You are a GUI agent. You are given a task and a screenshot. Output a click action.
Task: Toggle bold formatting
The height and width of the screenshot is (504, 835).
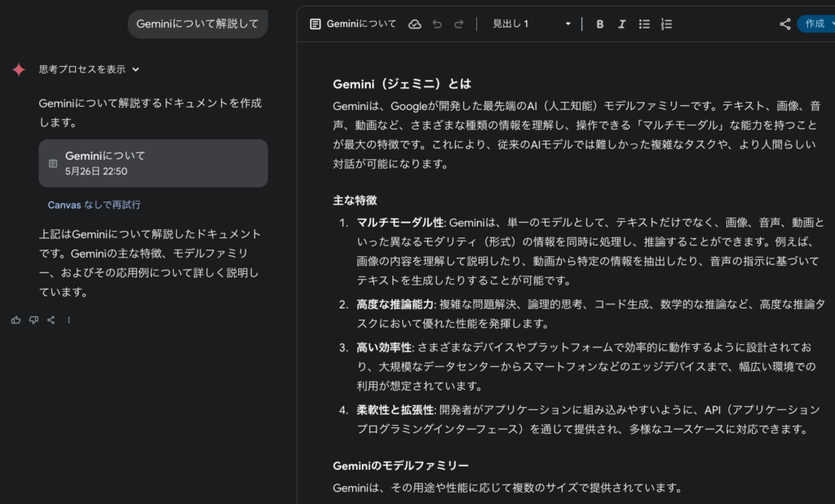click(599, 24)
